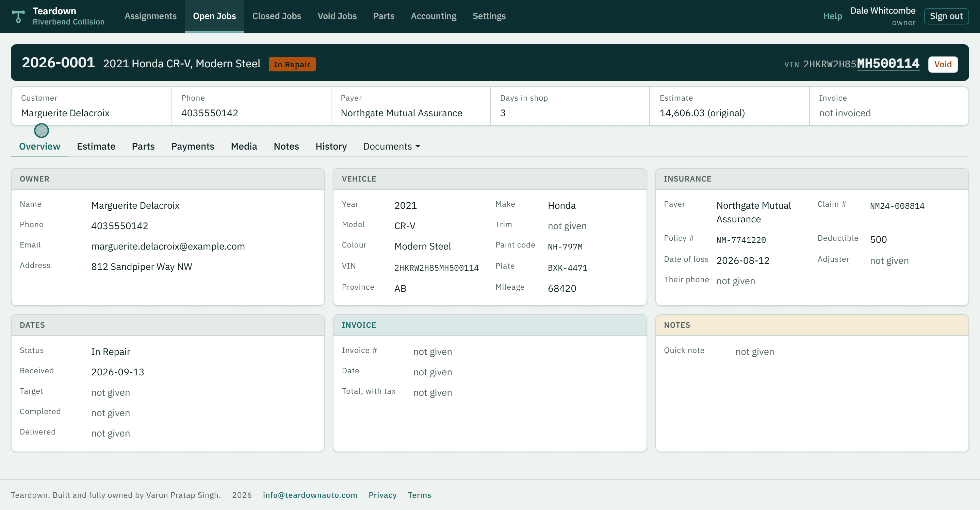Screen dimensions: 980x510
Task: Click the VIN value in Vehicle card
Action: click(x=436, y=268)
